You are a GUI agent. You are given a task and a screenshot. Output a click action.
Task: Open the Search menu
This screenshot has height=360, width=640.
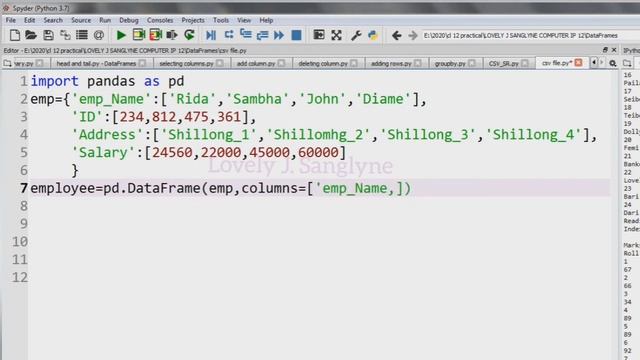pos(53,20)
